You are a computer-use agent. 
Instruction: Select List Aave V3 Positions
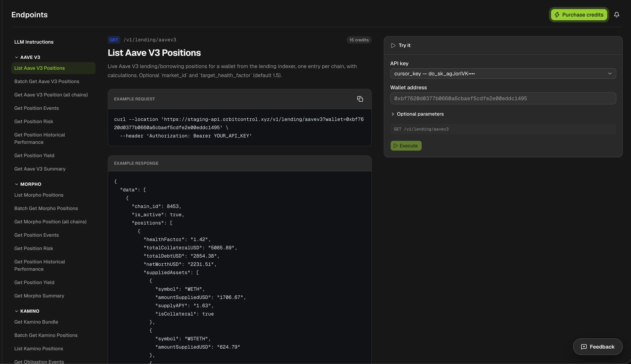coord(53,68)
